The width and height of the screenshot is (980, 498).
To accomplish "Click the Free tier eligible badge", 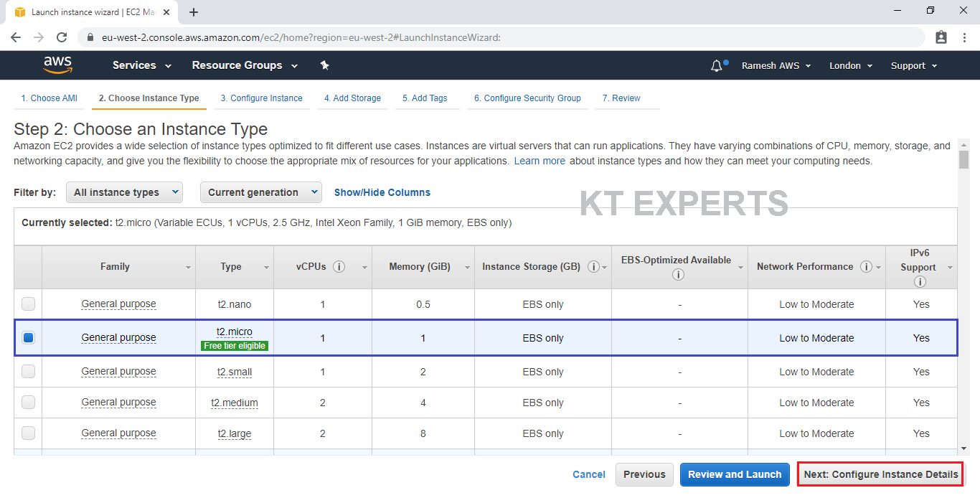I will [x=235, y=346].
